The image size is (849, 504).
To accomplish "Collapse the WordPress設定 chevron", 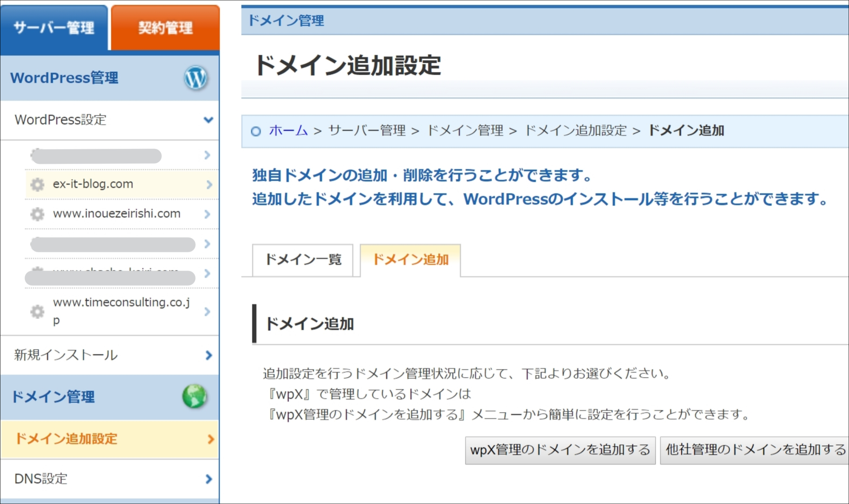I will point(208,120).
